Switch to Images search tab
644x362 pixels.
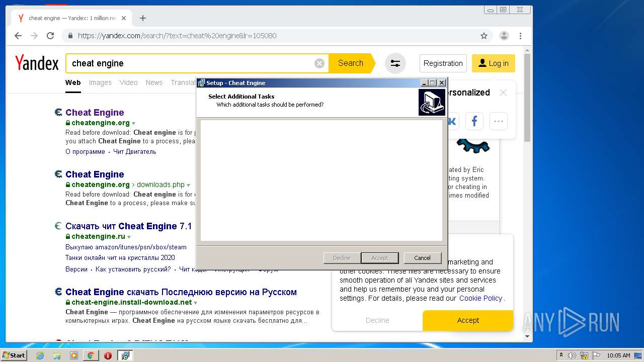click(100, 82)
